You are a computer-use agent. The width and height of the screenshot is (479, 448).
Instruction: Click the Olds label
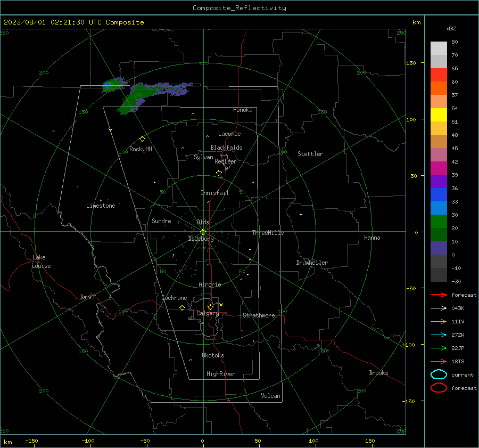(x=203, y=222)
